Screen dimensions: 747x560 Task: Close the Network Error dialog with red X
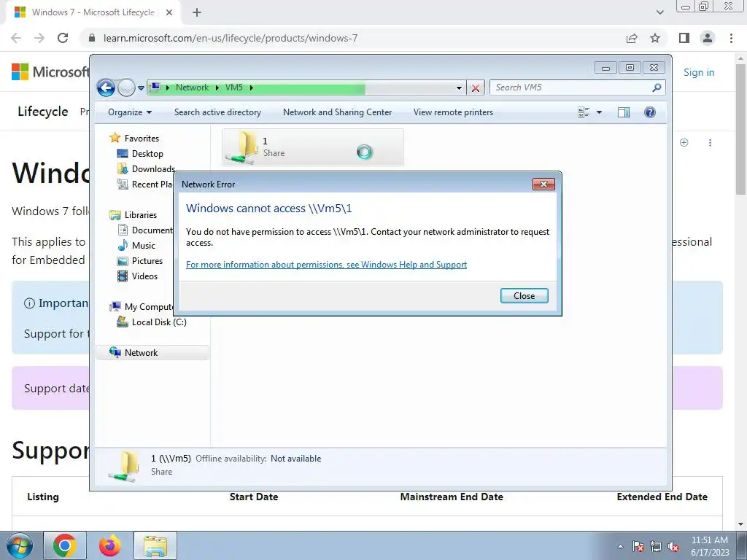pos(543,184)
